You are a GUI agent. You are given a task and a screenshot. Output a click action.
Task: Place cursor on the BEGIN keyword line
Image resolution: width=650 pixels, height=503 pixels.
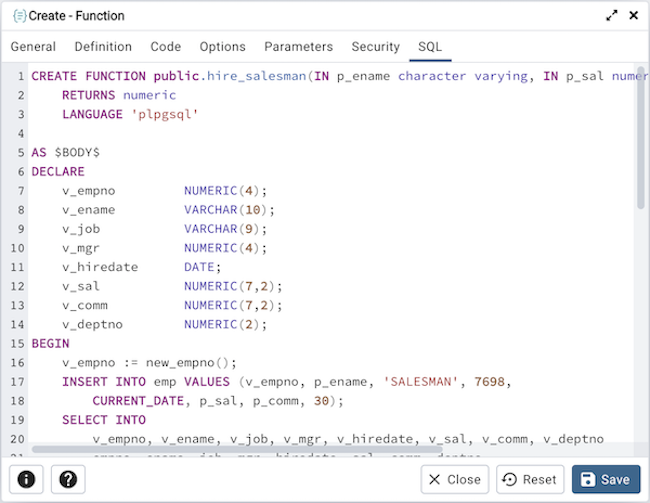pyautogui.click(x=51, y=343)
